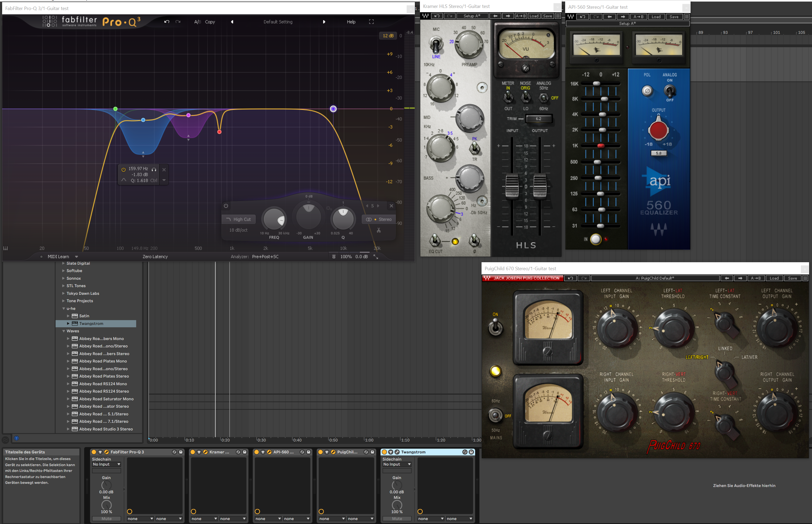Click the API-560 polarity invert button
The height and width of the screenshot is (524, 812).
[647, 91]
